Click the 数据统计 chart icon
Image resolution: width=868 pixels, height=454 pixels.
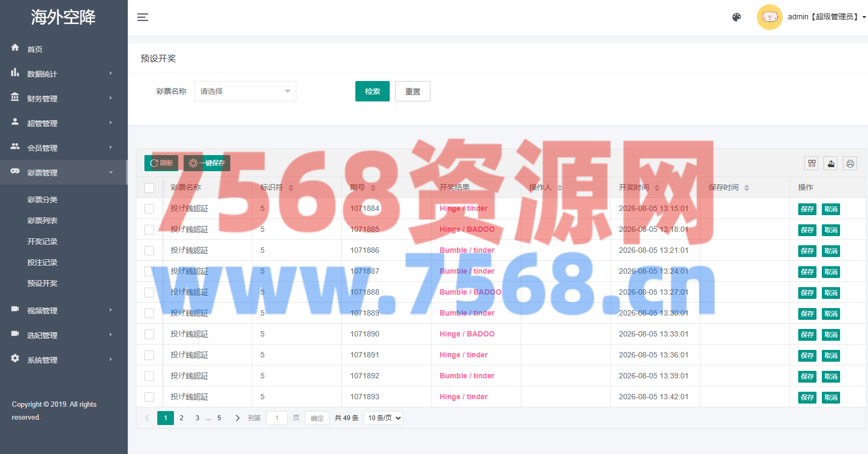(15, 72)
